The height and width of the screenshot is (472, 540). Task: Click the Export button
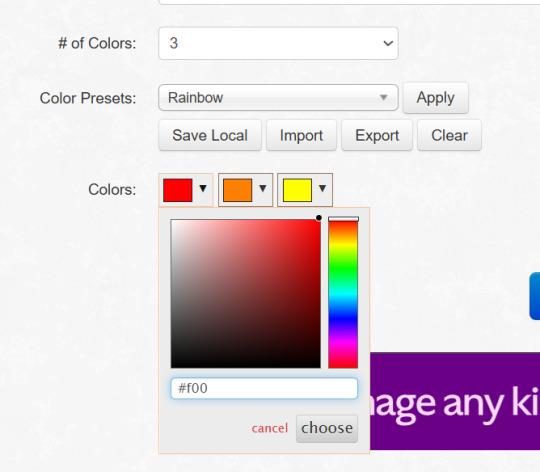click(377, 135)
